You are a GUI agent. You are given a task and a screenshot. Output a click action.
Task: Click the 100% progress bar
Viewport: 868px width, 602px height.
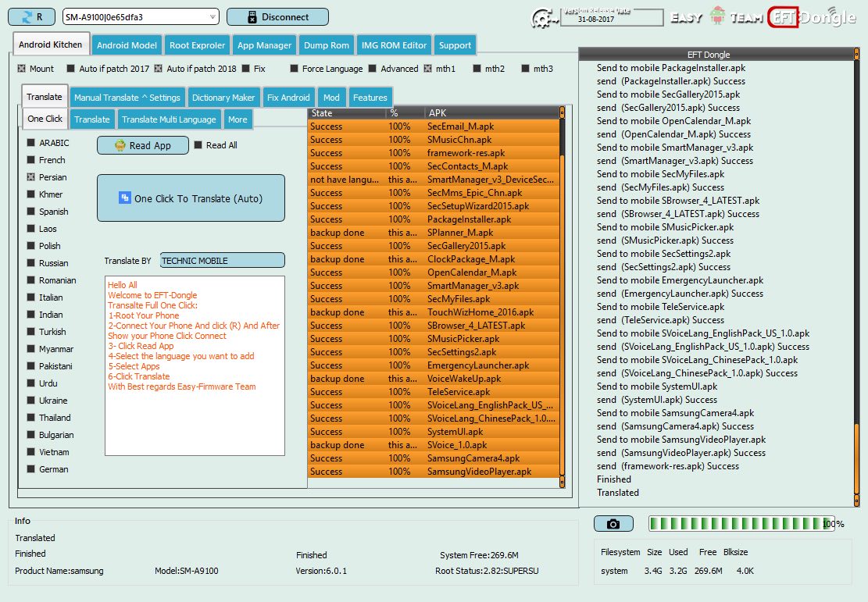point(741,523)
